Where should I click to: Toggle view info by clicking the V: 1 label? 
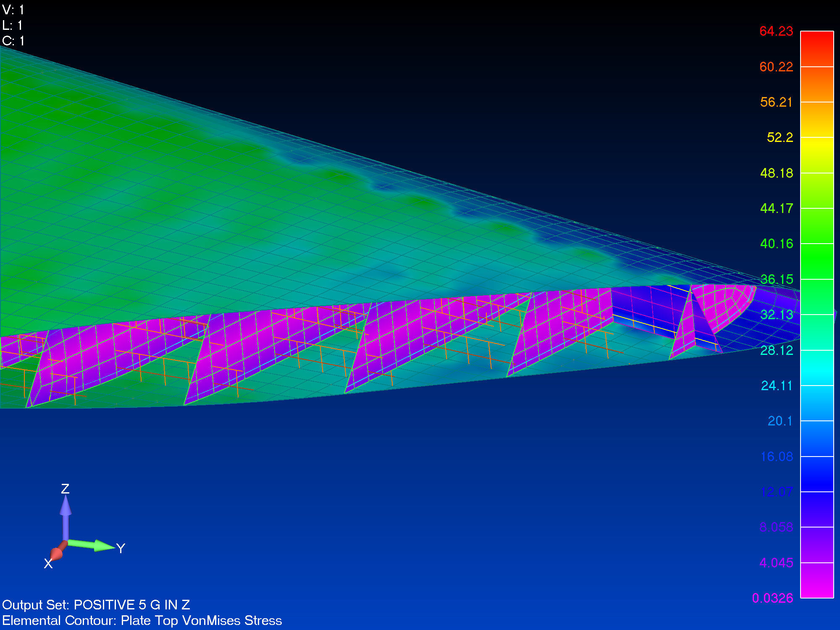pyautogui.click(x=13, y=8)
